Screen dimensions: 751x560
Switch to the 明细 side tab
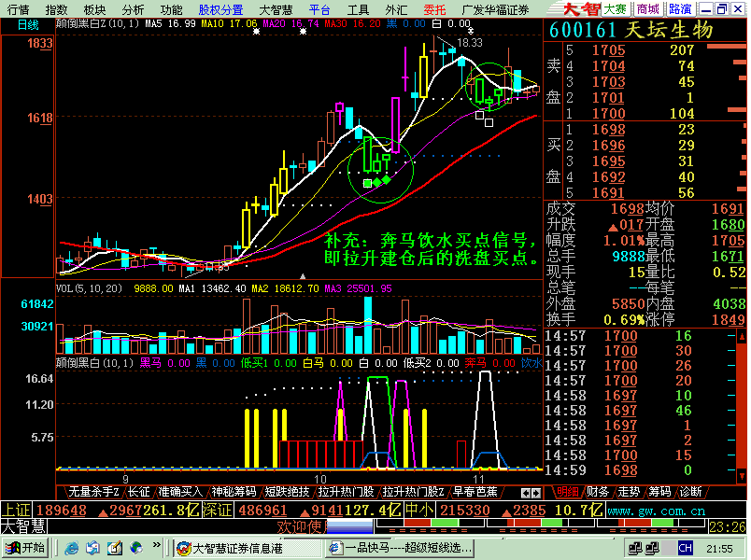(x=567, y=492)
